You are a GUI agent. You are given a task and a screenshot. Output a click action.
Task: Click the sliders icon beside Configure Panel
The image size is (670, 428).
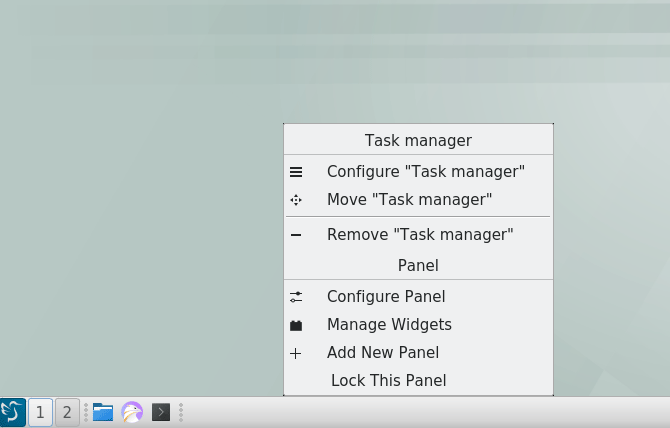point(296,297)
